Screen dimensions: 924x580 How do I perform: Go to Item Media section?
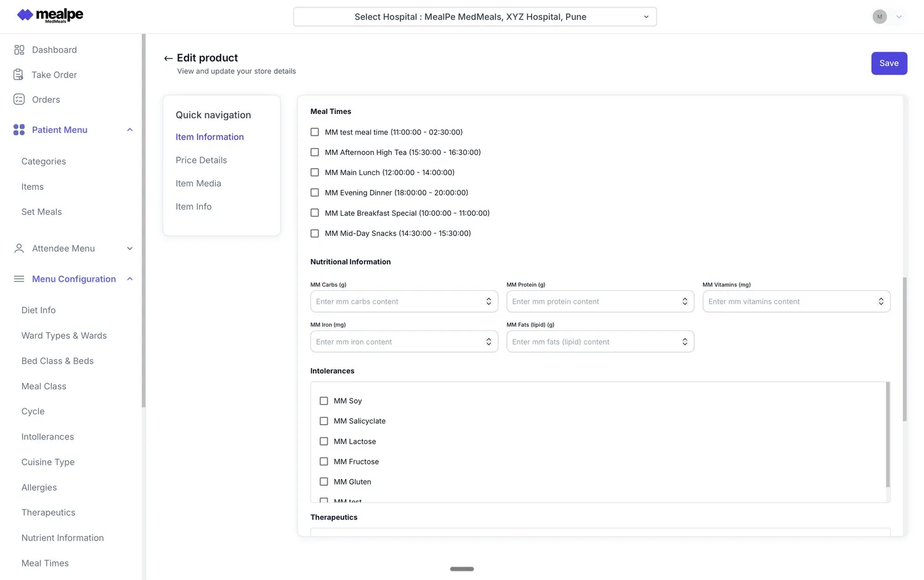(198, 184)
